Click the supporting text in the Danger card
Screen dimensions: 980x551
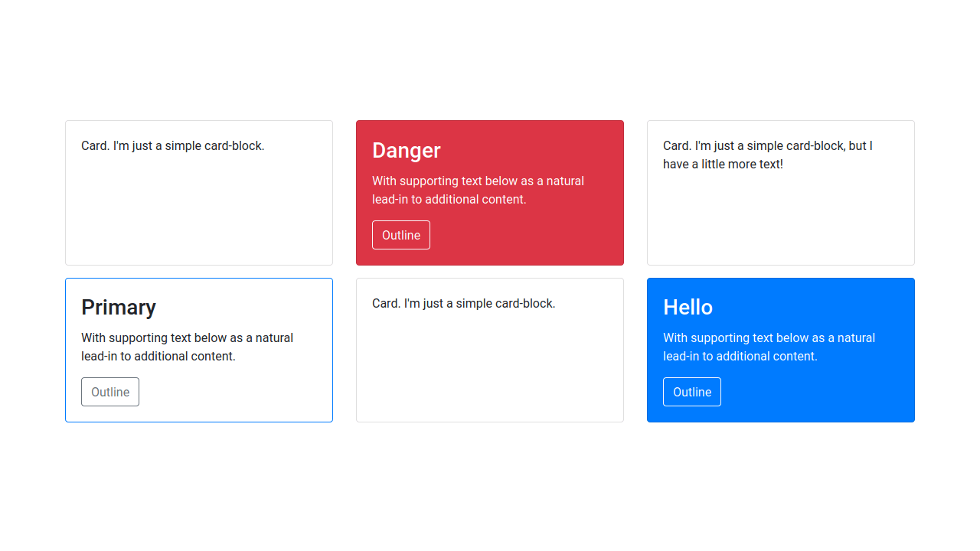point(478,190)
